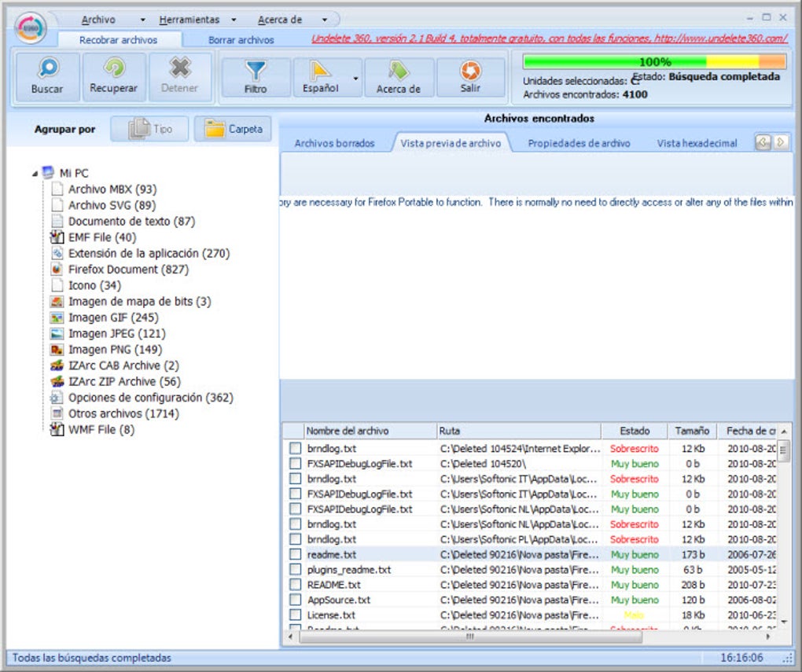
Task: Group by Carpeta folder button
Action: 233,129
